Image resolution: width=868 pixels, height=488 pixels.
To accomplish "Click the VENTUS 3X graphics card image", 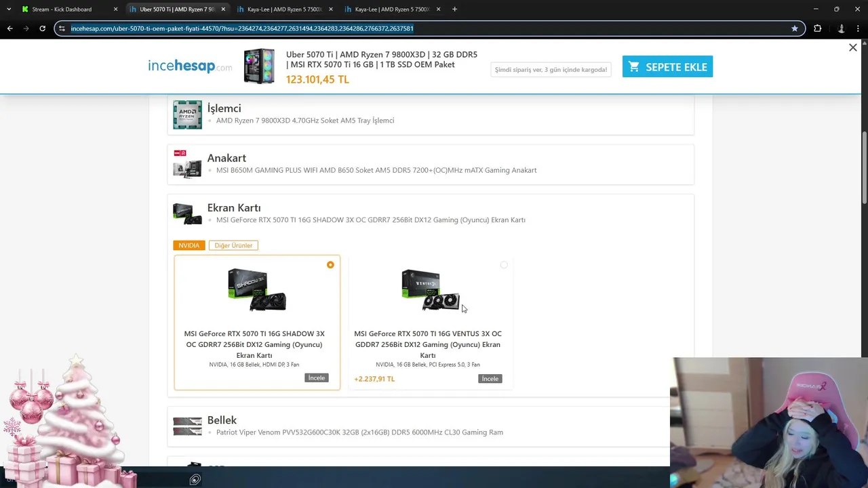I will pos(431,290).
